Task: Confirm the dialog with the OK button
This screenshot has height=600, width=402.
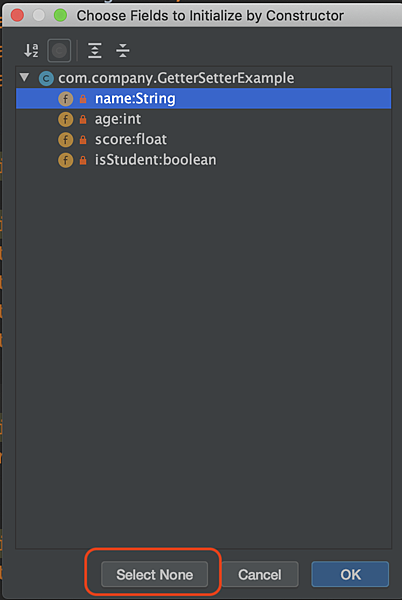Action: 350,574
